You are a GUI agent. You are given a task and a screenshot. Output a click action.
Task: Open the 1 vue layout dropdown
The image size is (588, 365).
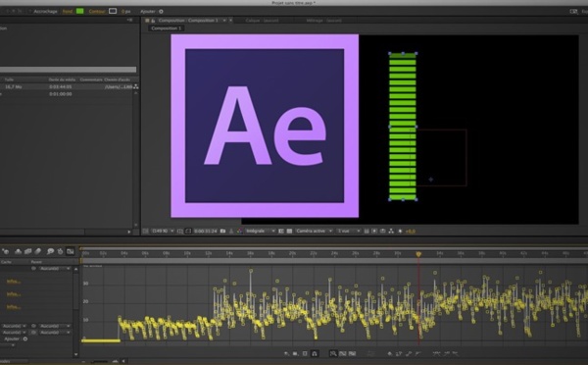click(x=348, y=231)
